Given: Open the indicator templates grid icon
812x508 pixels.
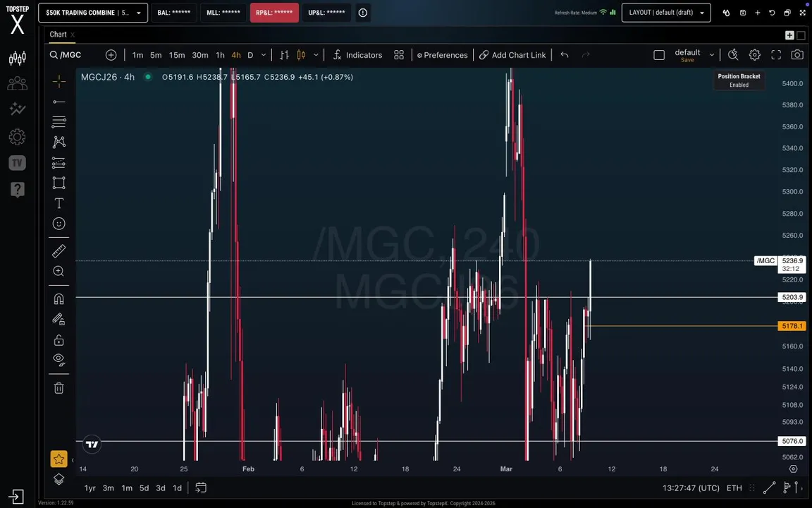Looking at the screenshot, I should tap(399, 55).
